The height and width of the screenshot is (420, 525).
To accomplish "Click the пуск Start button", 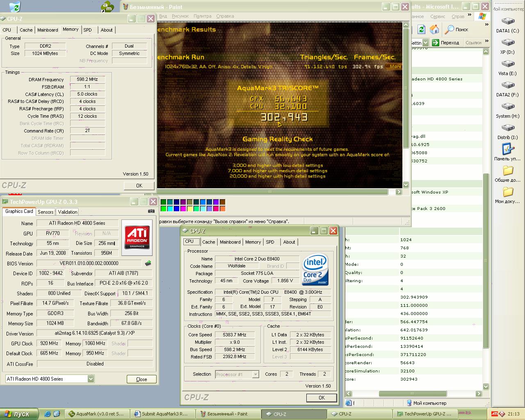I will tap(19, 414).
